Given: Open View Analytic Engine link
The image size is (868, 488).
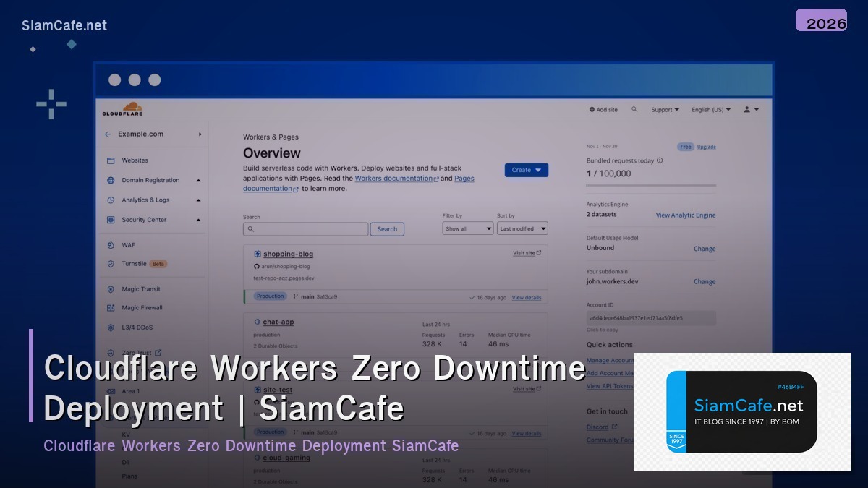Looking at the screenshot, I should 686,215.
